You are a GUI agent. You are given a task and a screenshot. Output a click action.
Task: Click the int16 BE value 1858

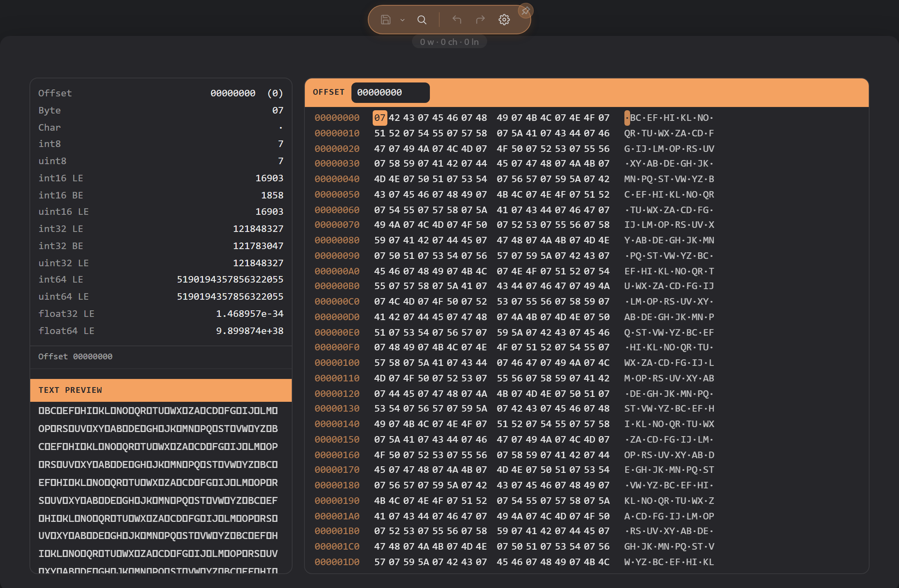[x=272, y=195]
